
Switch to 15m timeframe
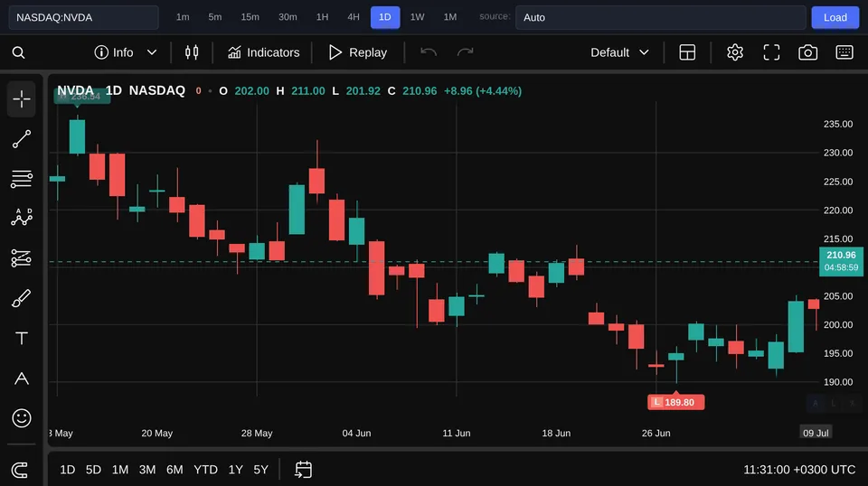[250, 17]
